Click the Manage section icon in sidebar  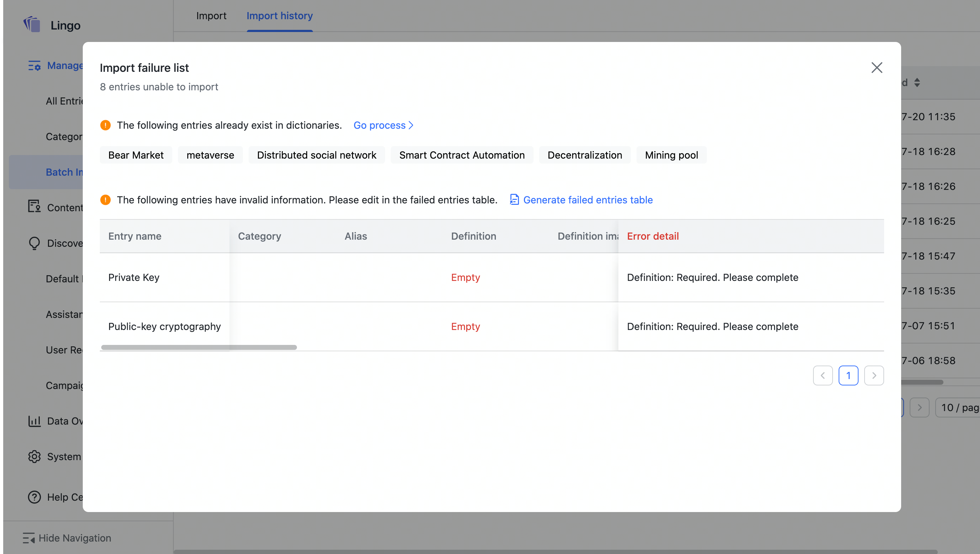click(x=34, y=66)
